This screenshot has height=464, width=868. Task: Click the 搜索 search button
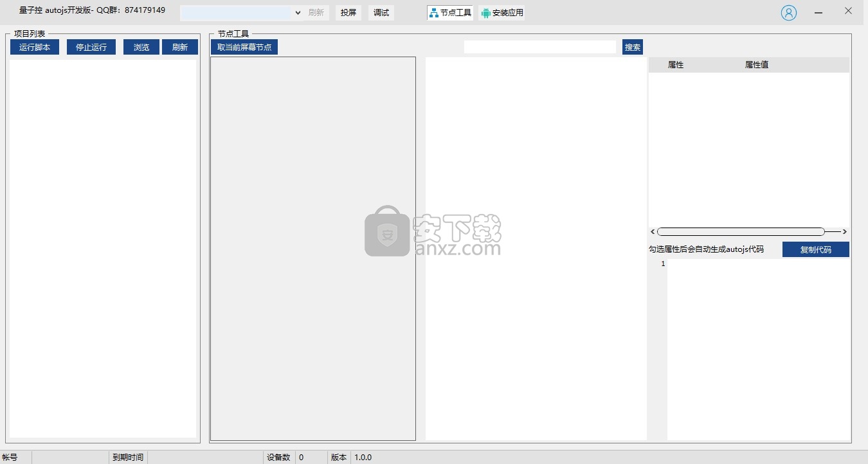coord(633,47)
